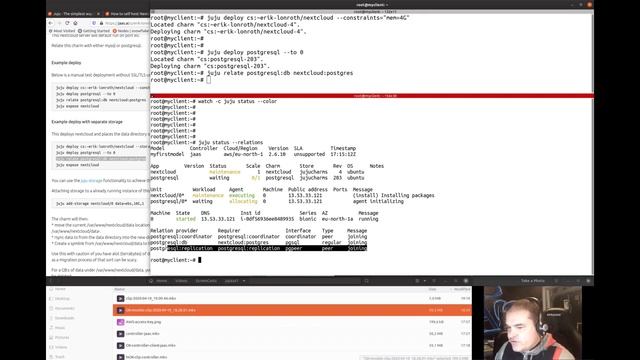Switch to the 'Juju - The simplest way' tab
The image size is (640, 360).
[x=73, y=14]
